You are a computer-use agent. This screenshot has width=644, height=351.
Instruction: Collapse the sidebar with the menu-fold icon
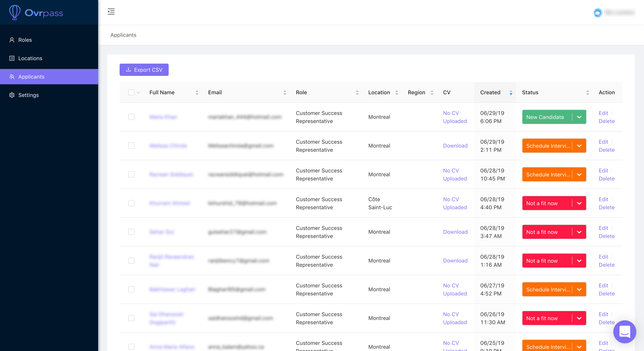coord(111,11)
